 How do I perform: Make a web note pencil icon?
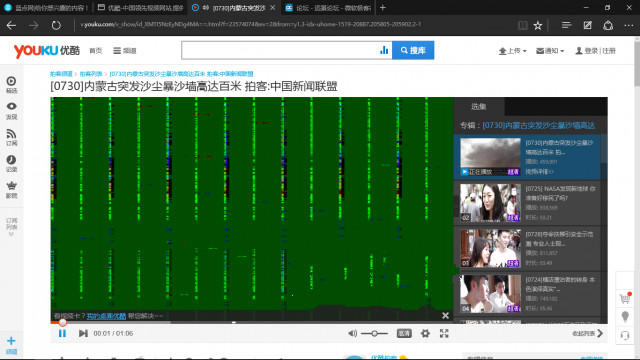[x=587, y=25]
